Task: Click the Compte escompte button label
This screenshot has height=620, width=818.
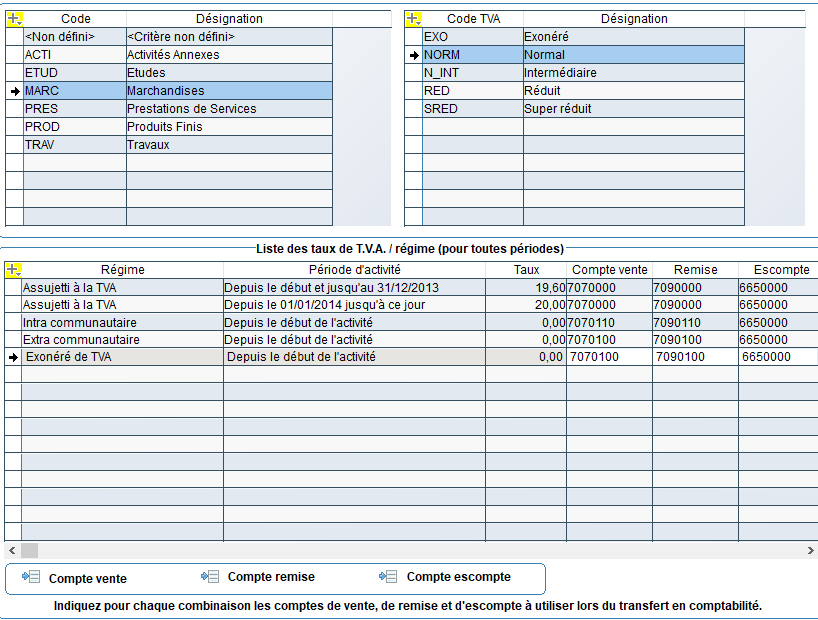Action: (x=459, y=577)
